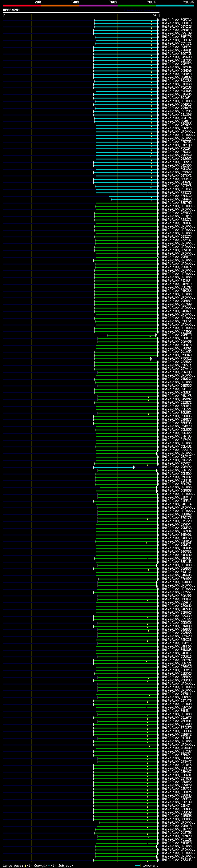Click the cyan alignment bar for UniRef100_P49608
Viewport: 197px width, 868px height.
[x=126, y=57]
